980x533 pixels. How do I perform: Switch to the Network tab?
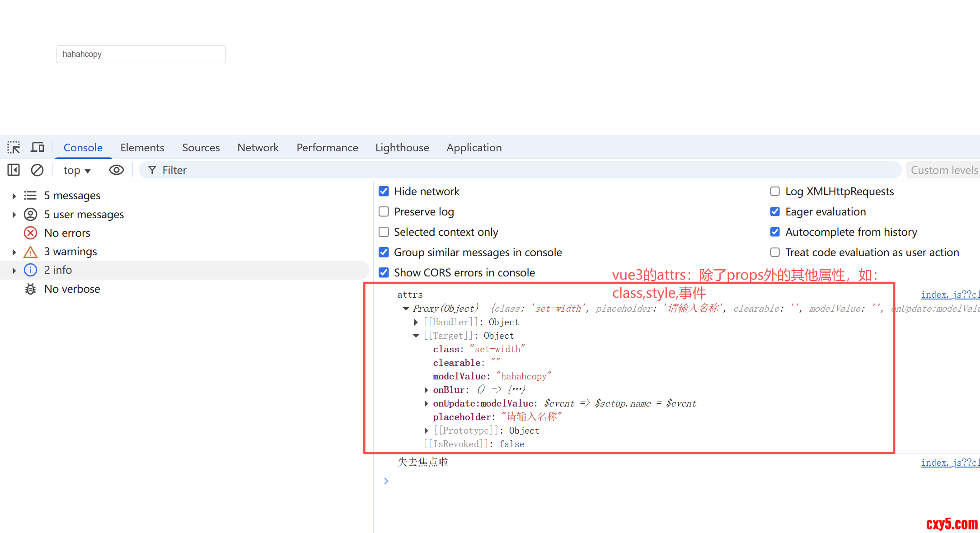258,148
